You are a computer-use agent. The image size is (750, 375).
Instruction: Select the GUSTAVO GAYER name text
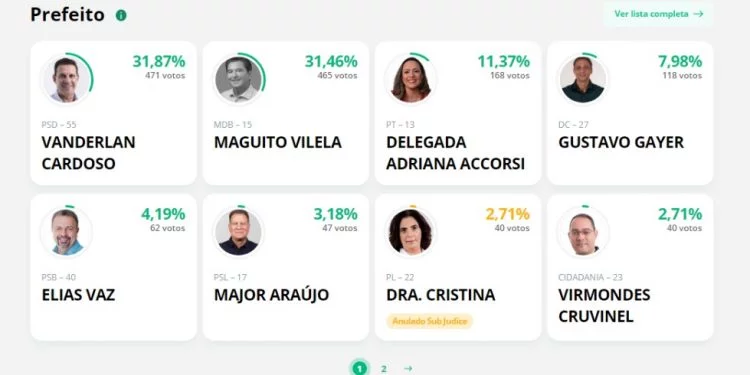click(621, 143)
